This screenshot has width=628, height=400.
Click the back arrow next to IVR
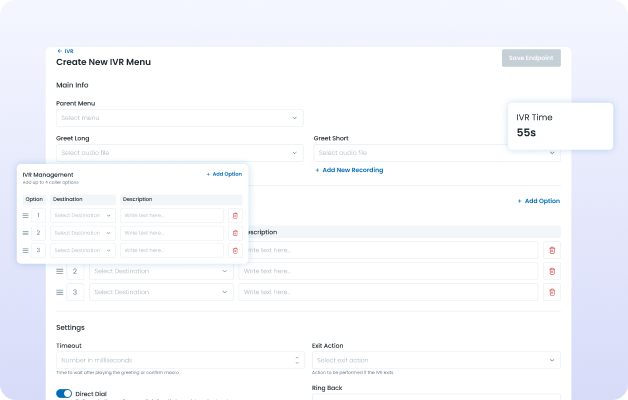click(x=60, y=51)
